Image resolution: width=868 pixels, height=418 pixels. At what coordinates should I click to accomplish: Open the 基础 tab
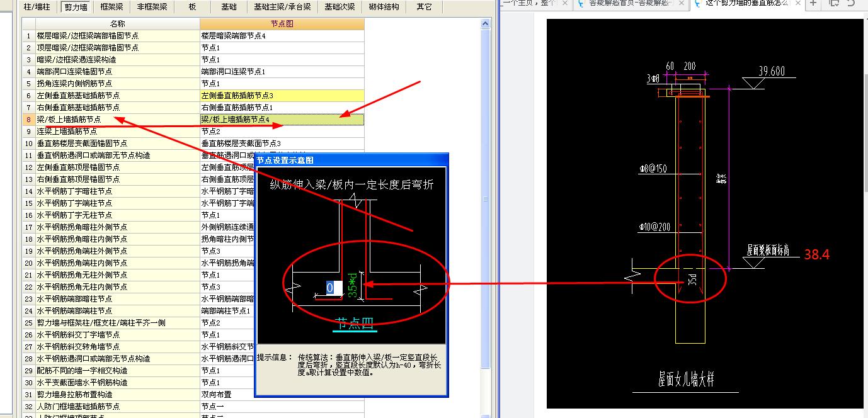tap(229, 7)
